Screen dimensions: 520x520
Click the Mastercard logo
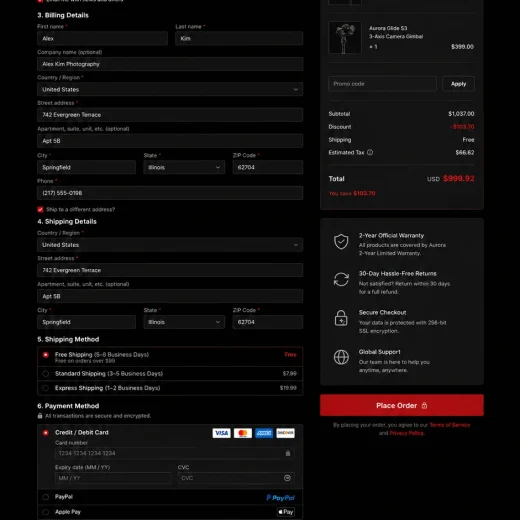point(243,433)
